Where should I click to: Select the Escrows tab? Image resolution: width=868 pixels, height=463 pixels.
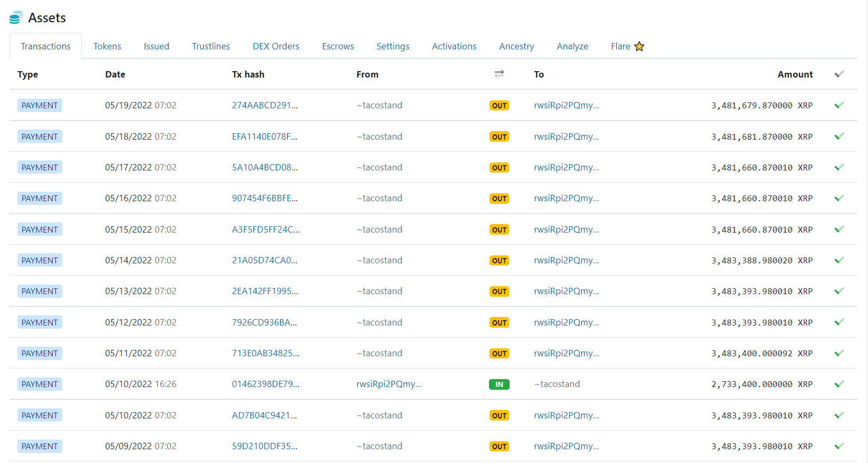pos(338,47)
